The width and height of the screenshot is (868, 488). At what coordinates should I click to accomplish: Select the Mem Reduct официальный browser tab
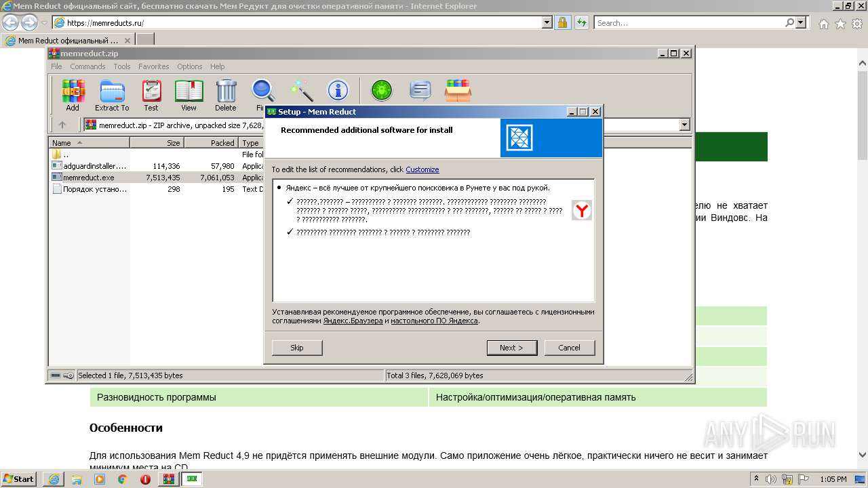[68, 40]
